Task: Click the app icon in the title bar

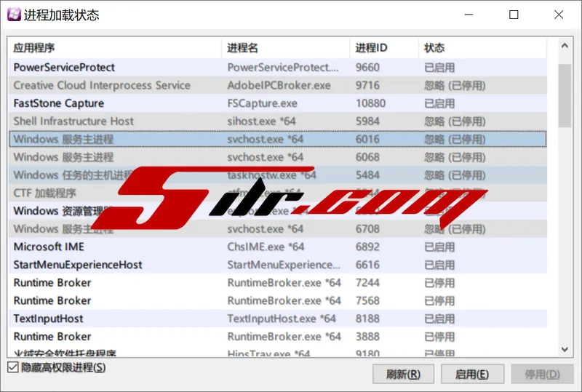Action: click(x=14, y=15)
